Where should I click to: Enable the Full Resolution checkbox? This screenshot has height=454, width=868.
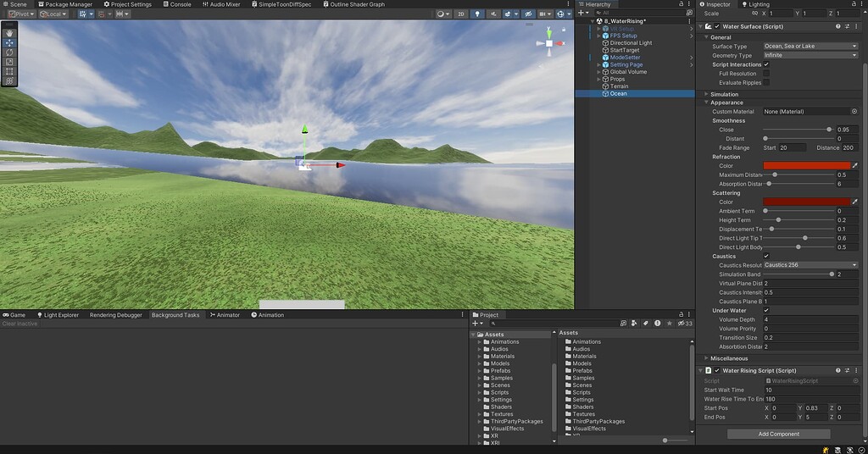pyautogui.click(x=766, y=74)
